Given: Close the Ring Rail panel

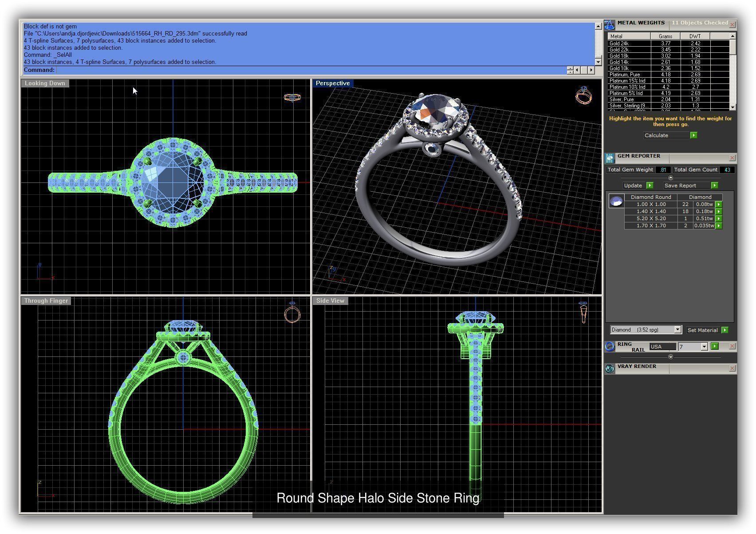Looking at the screenshot, I should 732,346.
